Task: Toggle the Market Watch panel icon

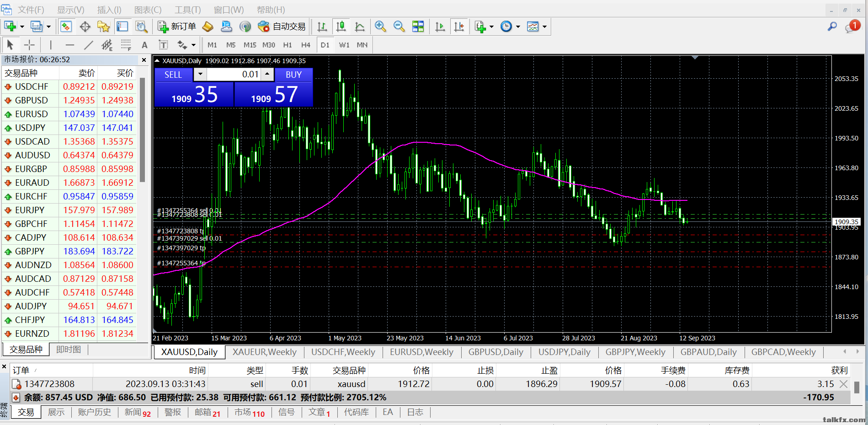Action: (x=66, y=27)
